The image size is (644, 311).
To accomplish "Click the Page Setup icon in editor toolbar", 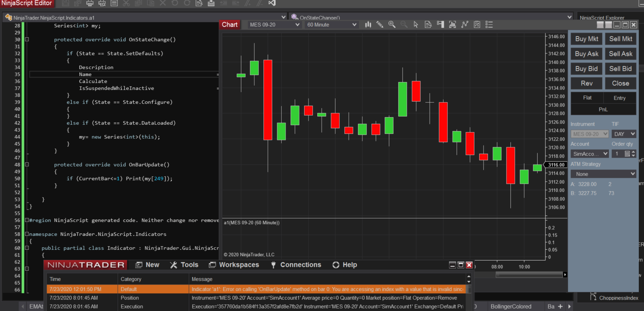I will (114, 3).
